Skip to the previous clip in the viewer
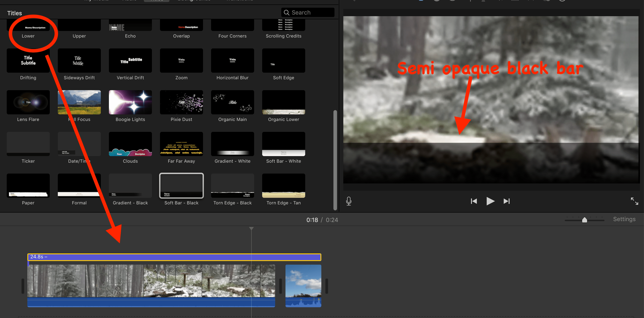This screenshot has height=318, width=644. [473, 201]
